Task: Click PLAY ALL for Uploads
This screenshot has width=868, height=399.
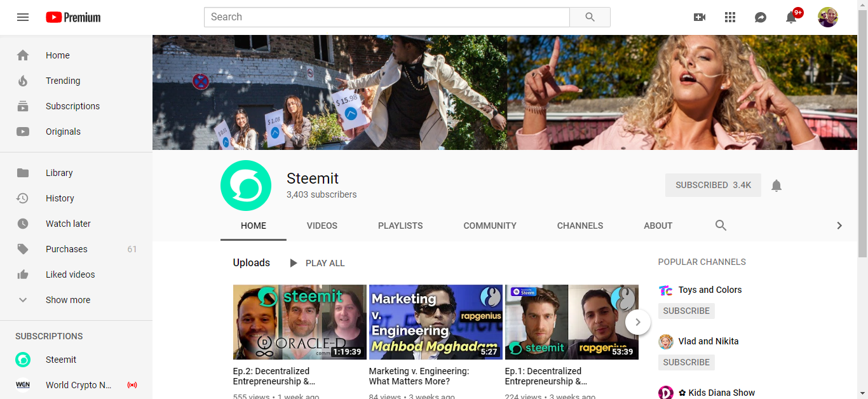Action: pos(316,263)
